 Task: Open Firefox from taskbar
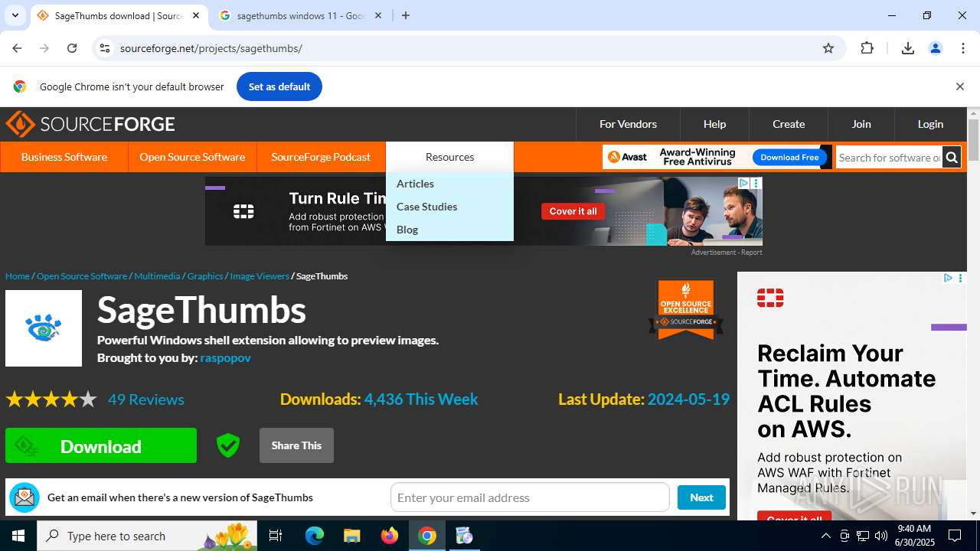[390, 536]
